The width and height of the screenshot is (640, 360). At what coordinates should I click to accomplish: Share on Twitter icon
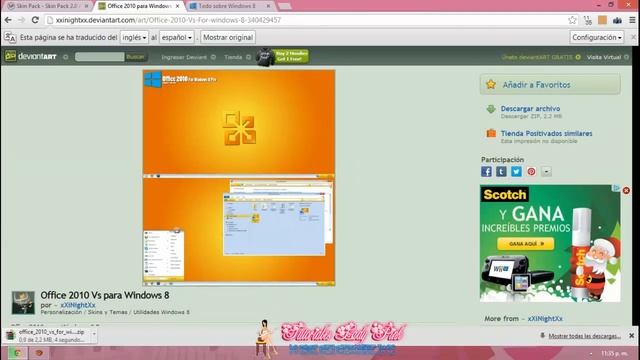(516, 172)
